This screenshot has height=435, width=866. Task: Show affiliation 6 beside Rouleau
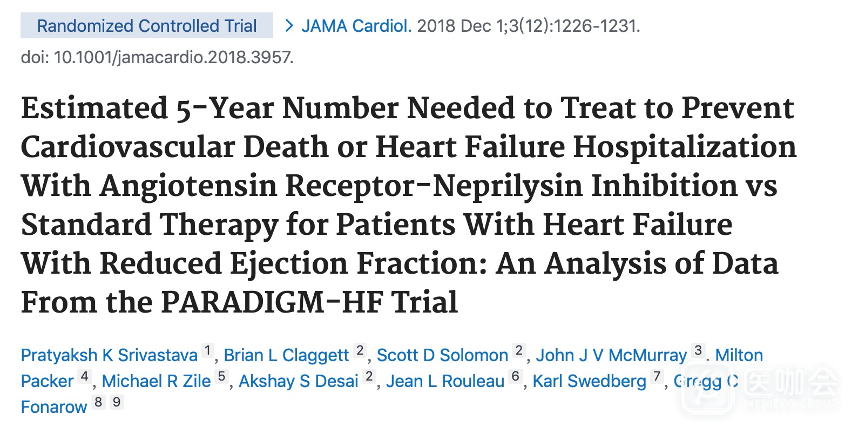(516, 377)
